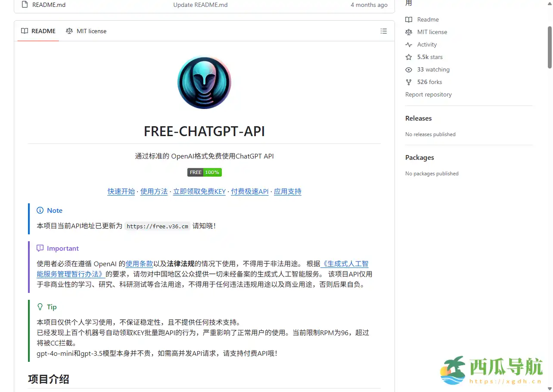Open the Update README.md commit
553x392 pixels.
coord(200,5)
